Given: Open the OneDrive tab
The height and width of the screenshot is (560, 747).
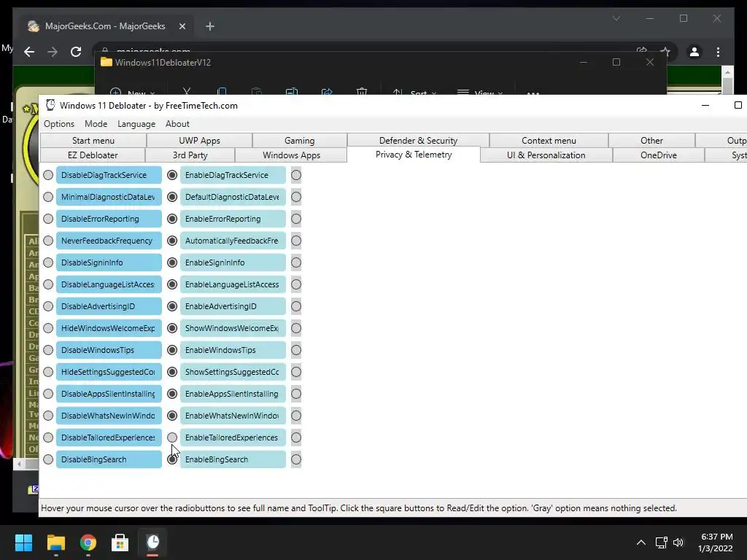Looking at the screenshot, I should click(x=659, y=155).
